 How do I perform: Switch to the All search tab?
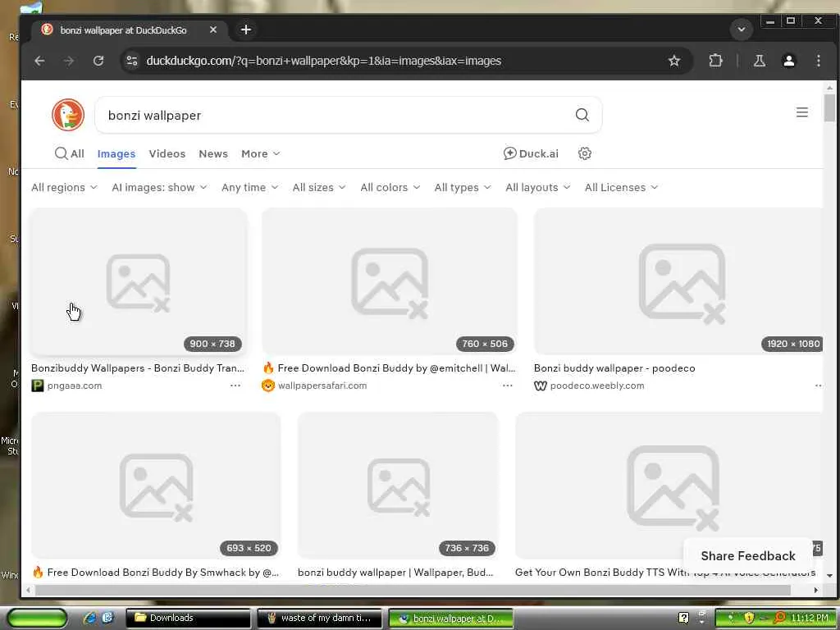[x=70, y=153]
